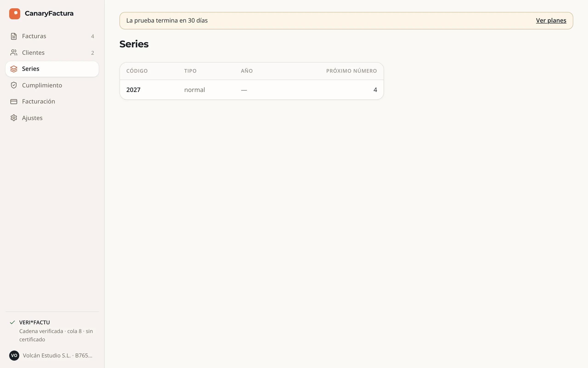Open the Facturas section
This screenshot has width=588, height=368.
52,36
